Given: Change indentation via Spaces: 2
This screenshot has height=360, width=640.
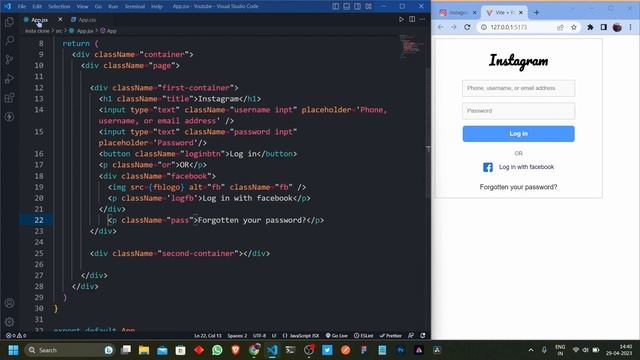Looking at the screenshot, I should (x=237, y=336).
